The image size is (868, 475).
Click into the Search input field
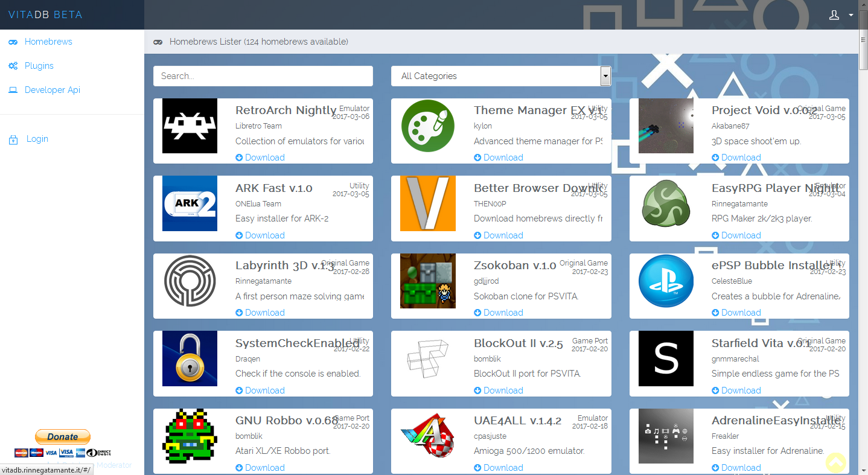[x=263, y=76]
